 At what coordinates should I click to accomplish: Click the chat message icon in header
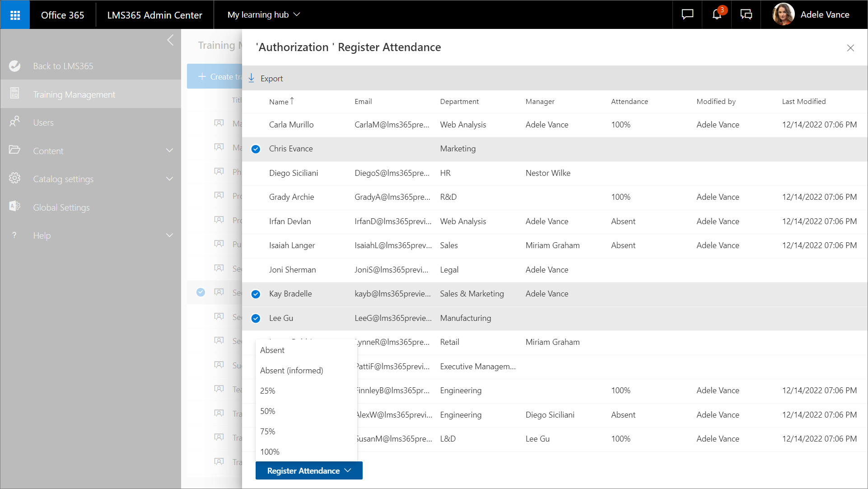pyautogui.click(x=687, y=14)
